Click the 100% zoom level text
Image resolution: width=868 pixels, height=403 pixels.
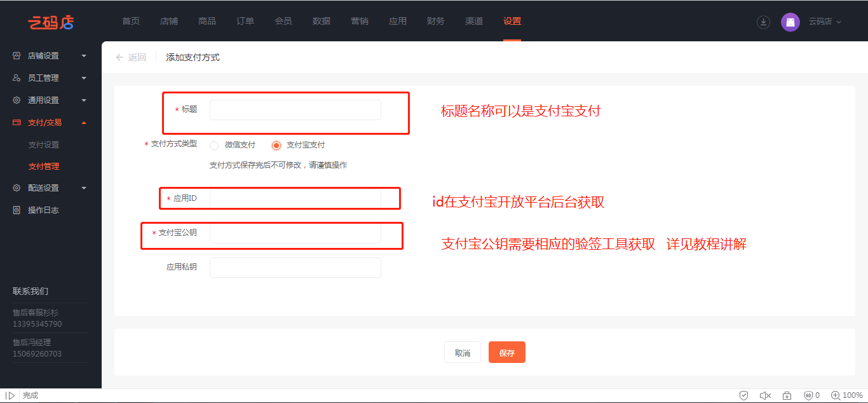pyautogui.click(x=853, y=395)
